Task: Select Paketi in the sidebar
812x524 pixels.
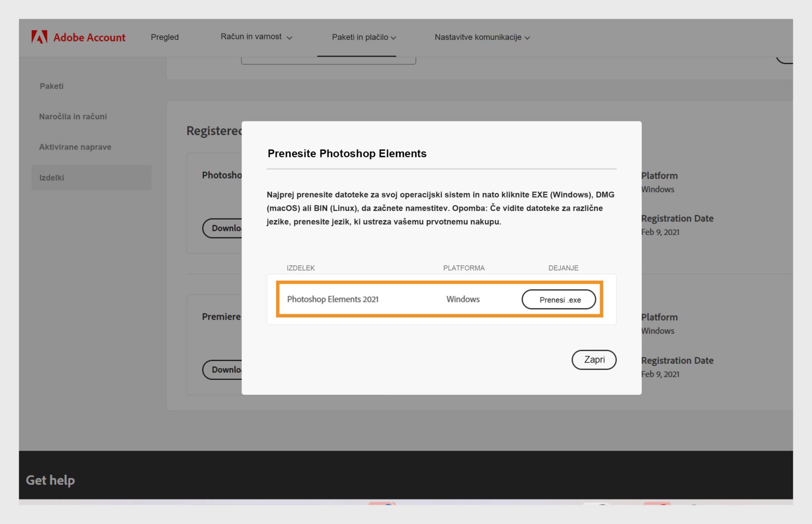Action: [x=51, y=86]
